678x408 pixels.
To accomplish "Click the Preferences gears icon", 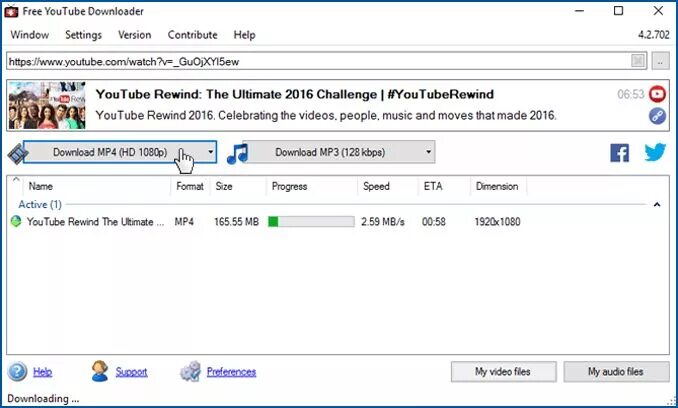I will (191, 371).
